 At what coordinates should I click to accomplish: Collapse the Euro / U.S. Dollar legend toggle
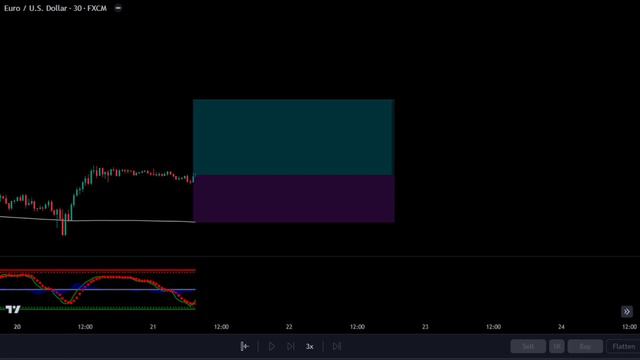click(118, 8)
